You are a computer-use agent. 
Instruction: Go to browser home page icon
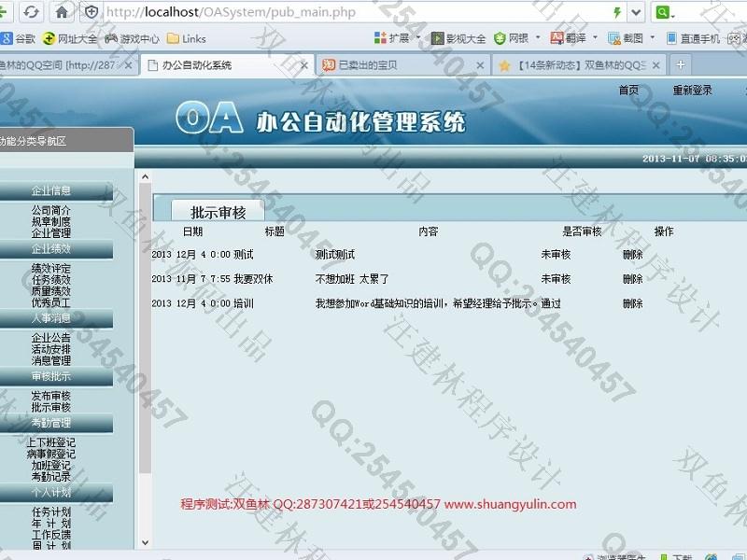[62, 12]
